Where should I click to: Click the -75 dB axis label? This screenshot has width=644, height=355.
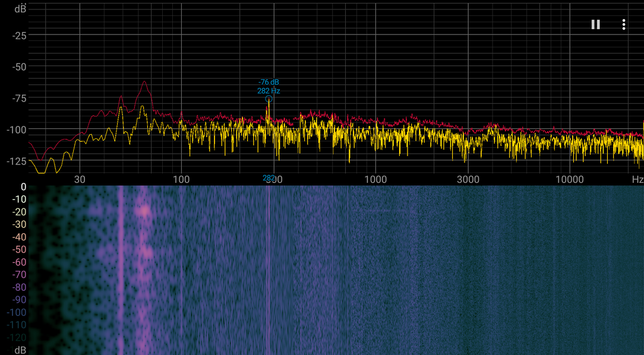pyautogui.click(x=19, y=98)
